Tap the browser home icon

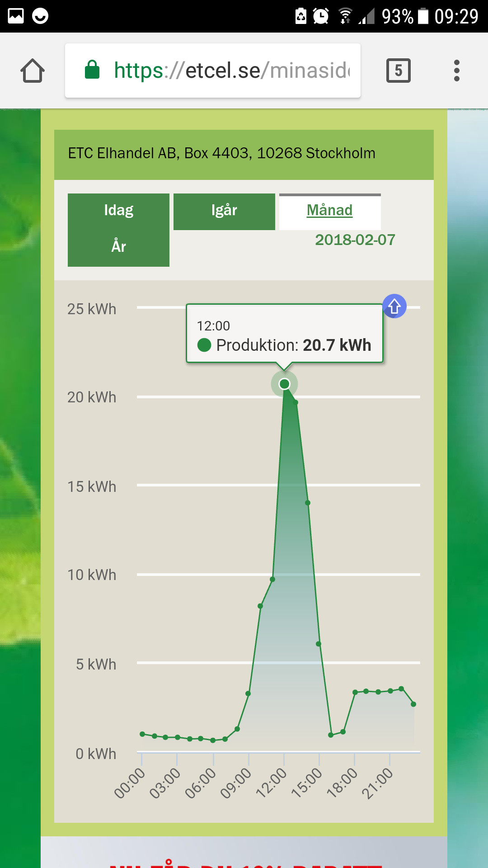click(33, 71)
